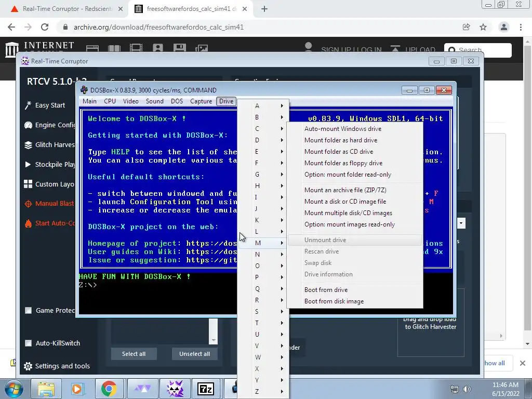Expand drive H submenu
532x399 pixels.
263,186
